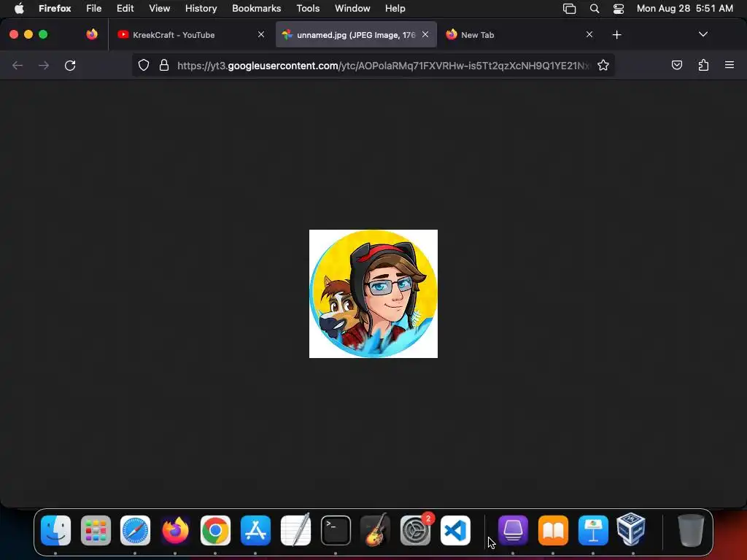Open Stage Manager menu bar icon
The width and height of the screenshot is (747, 560).
(x=569, y=9)
